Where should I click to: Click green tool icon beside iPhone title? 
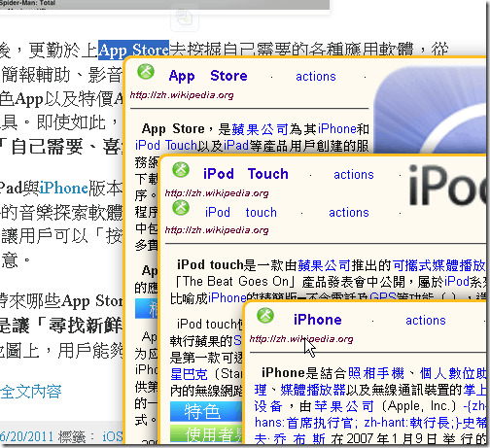[265, 316]
